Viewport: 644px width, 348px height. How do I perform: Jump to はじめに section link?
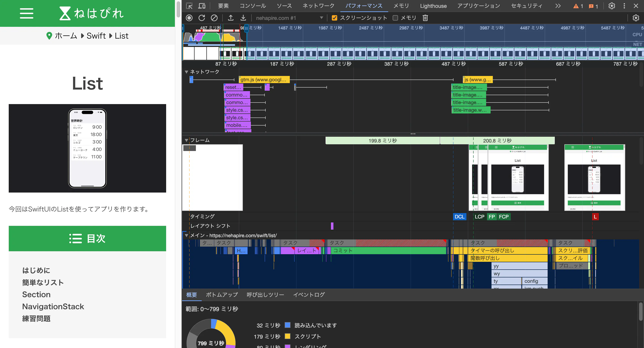(36, 270)
